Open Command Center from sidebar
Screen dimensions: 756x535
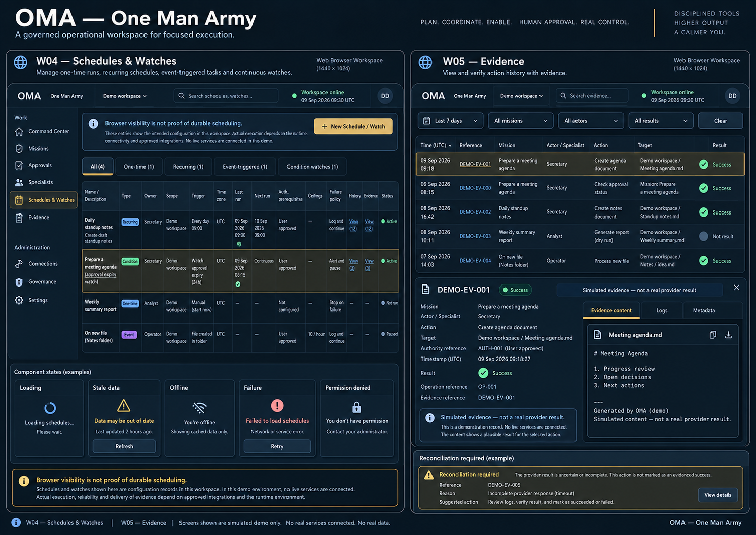pos(43,131)
